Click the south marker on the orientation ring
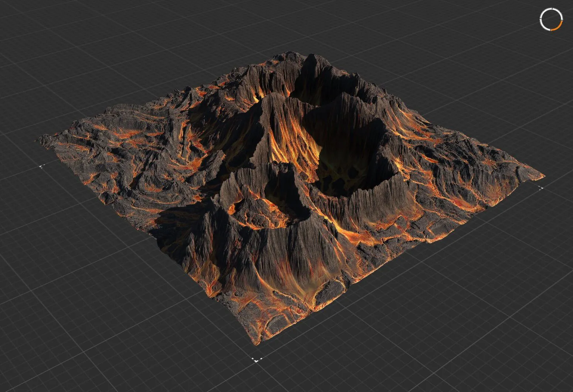Screen dimensions: 573x392 [551, 30]
